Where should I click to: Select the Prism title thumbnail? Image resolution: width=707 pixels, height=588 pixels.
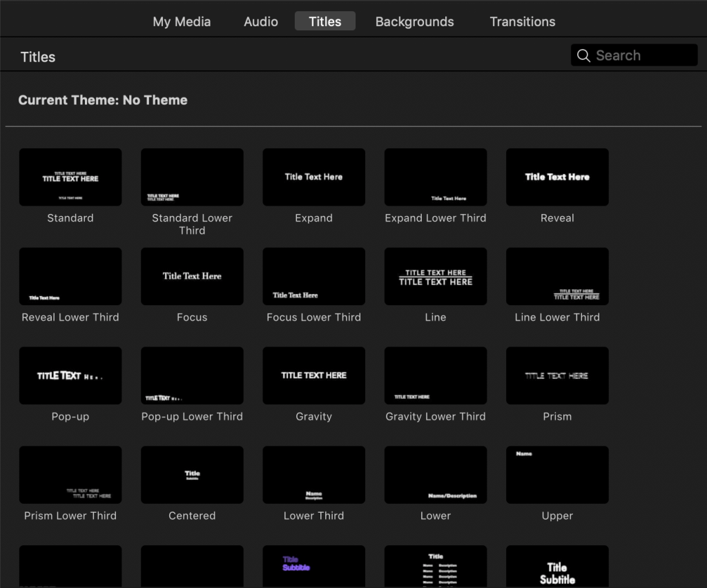(557, 376)
